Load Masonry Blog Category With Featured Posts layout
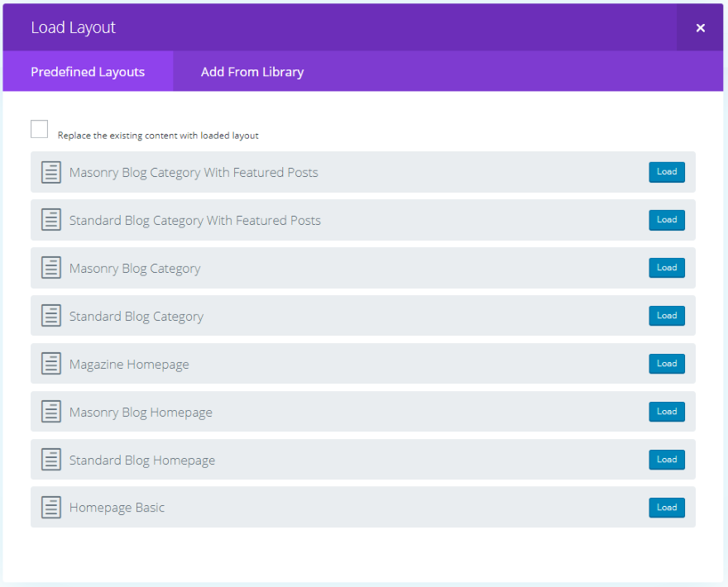The width and height of the screenshot is (728, 587). pos(667,172)
